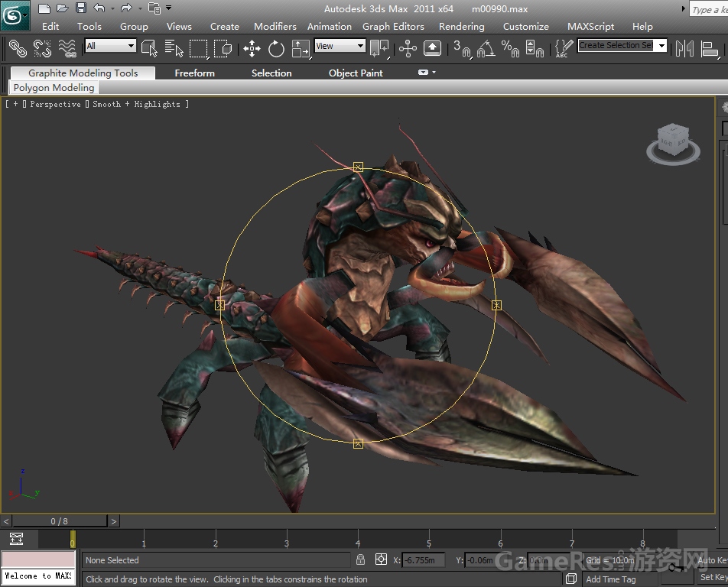Open the Create menu

(x=224, y=27)
